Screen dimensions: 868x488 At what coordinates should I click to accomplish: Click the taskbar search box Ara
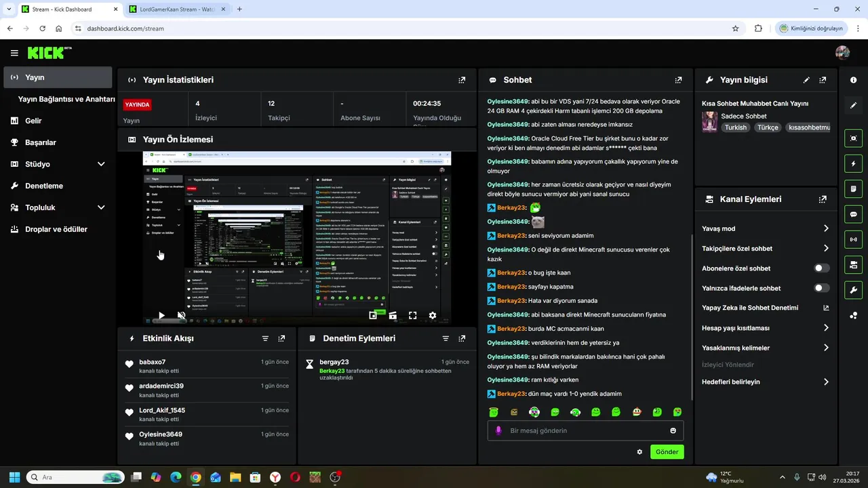tap(75, 477)
